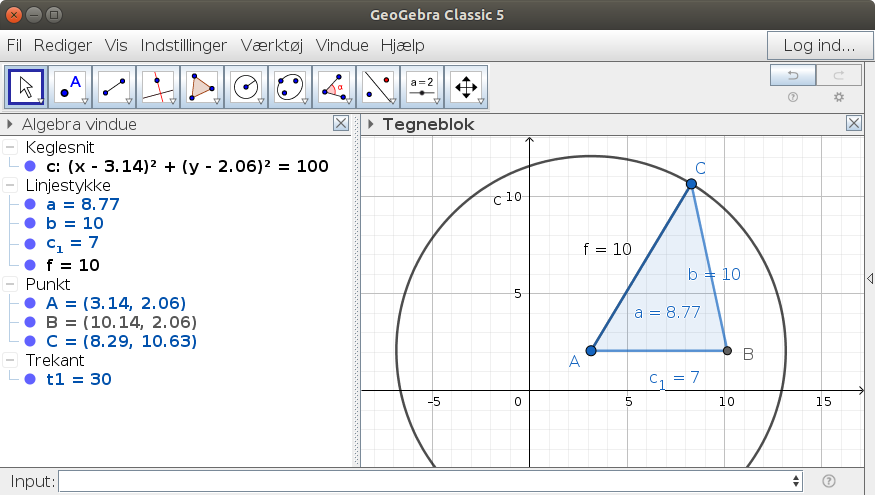Open the Indstillinger menu
Screen dimensions: 875x495
click(184, 45)
